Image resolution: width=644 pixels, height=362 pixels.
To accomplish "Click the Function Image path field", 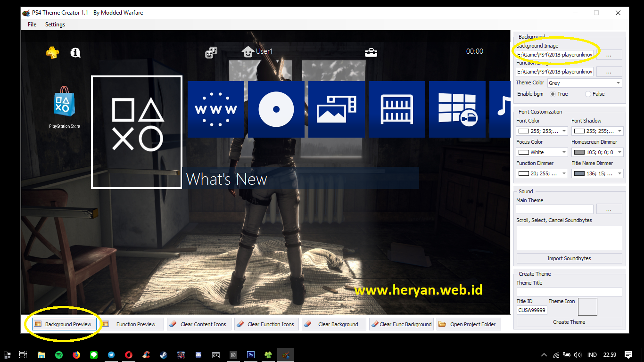I will (555, 72).
